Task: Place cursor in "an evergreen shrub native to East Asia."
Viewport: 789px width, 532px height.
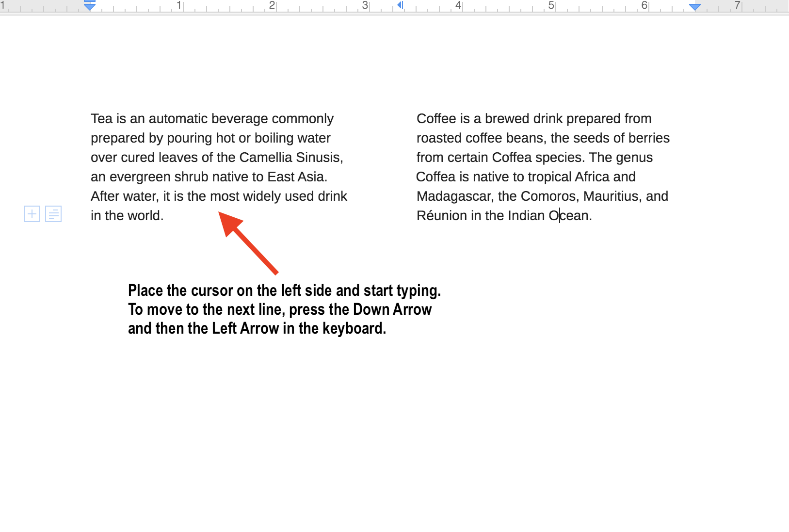Action: (209, 177)
